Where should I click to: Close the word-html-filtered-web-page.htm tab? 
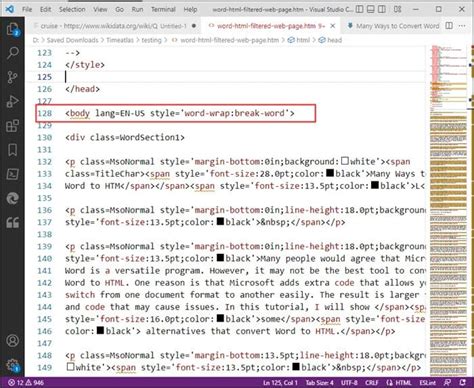point(333,26)
